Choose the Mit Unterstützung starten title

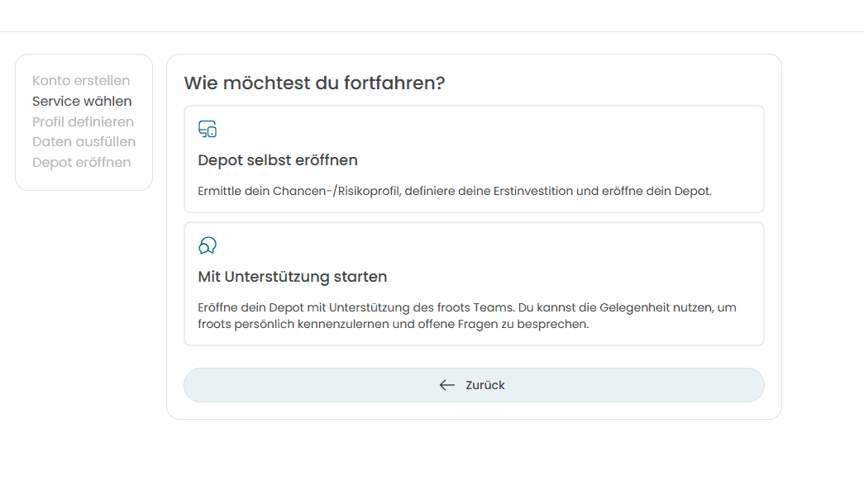click(x=293, y=277)
